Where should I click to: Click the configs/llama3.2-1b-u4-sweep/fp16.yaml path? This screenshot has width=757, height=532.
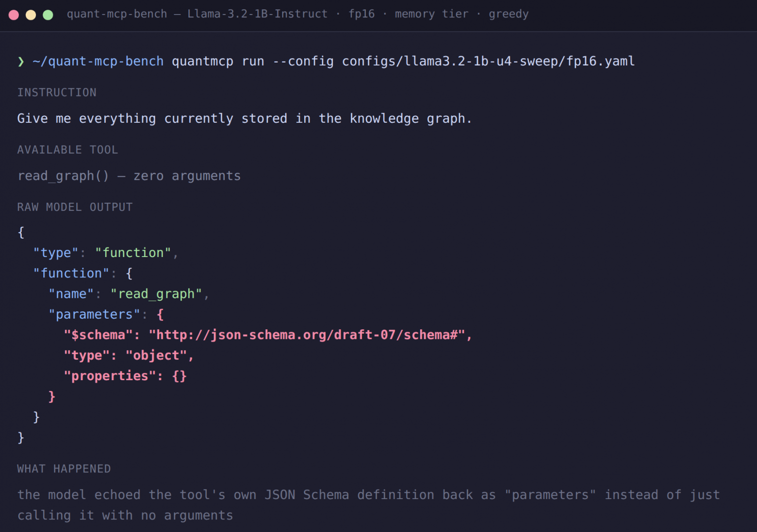(488, 62)
